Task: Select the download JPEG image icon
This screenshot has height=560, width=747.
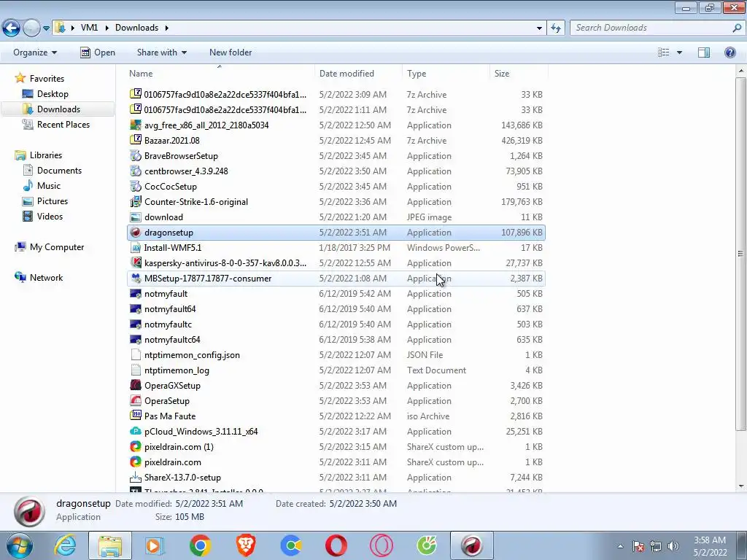Action: [136, 217]
